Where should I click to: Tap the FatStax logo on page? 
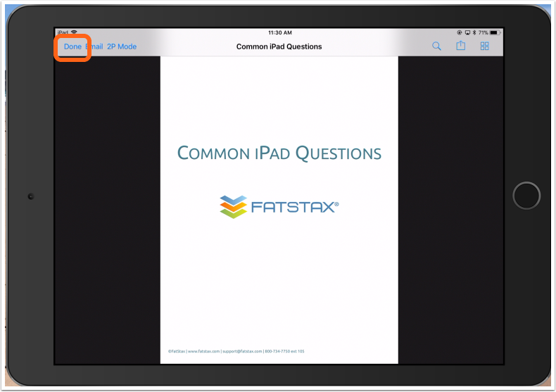tap(279, 207)
